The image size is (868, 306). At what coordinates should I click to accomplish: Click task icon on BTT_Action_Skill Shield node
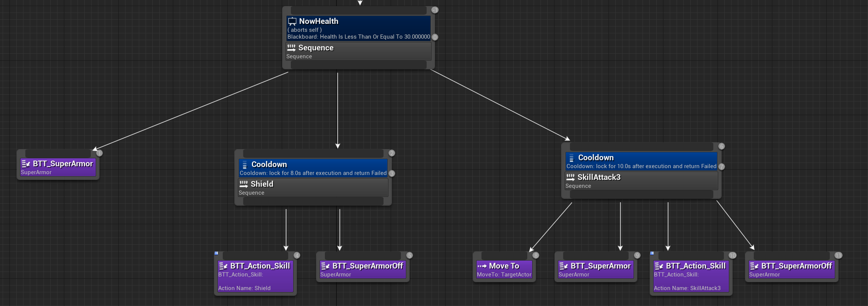pyautogui.click(x=223, y=266)
